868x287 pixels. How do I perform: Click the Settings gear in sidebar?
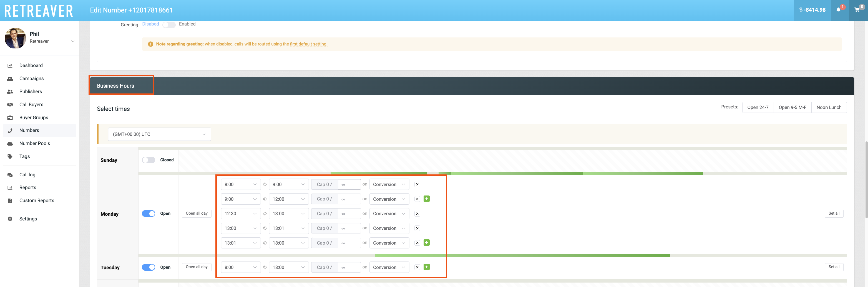[x=10, y=219]
